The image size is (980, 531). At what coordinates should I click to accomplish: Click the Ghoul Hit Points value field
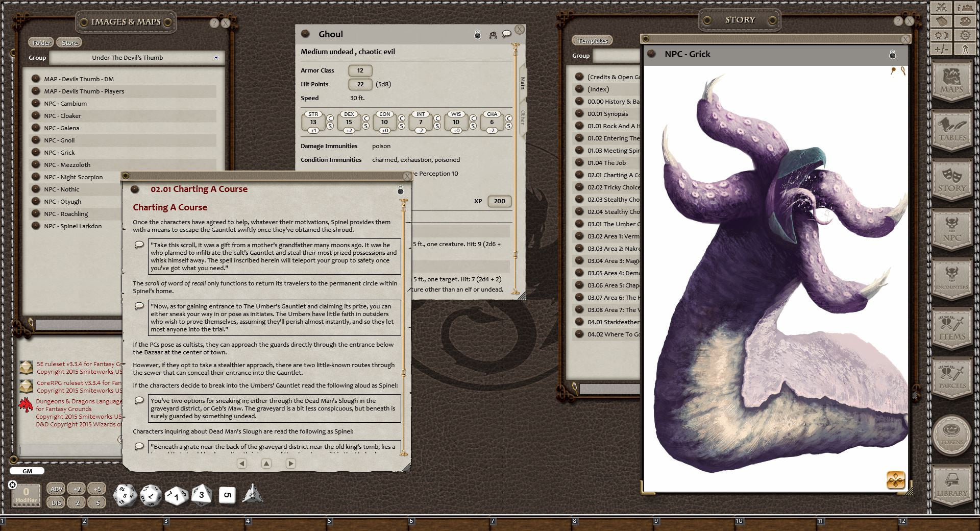click(360, 84)
